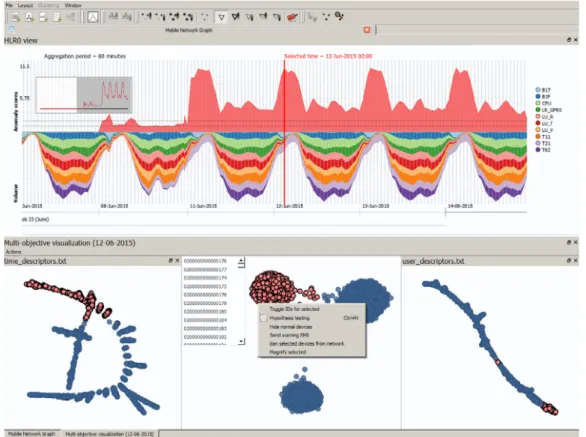Switch to the Mobile Network Graph bottom tab
586x437 pixels.
[x=31, y=434]
